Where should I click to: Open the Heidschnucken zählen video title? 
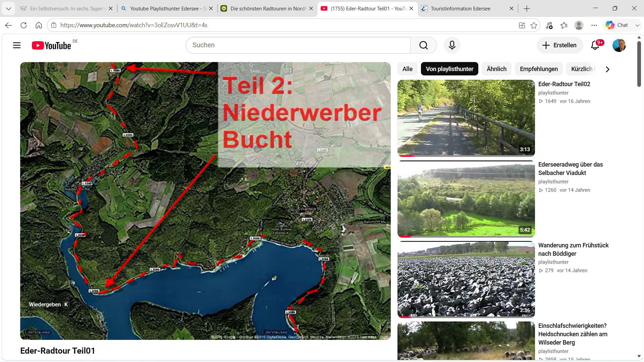click(x=573, y=334)
